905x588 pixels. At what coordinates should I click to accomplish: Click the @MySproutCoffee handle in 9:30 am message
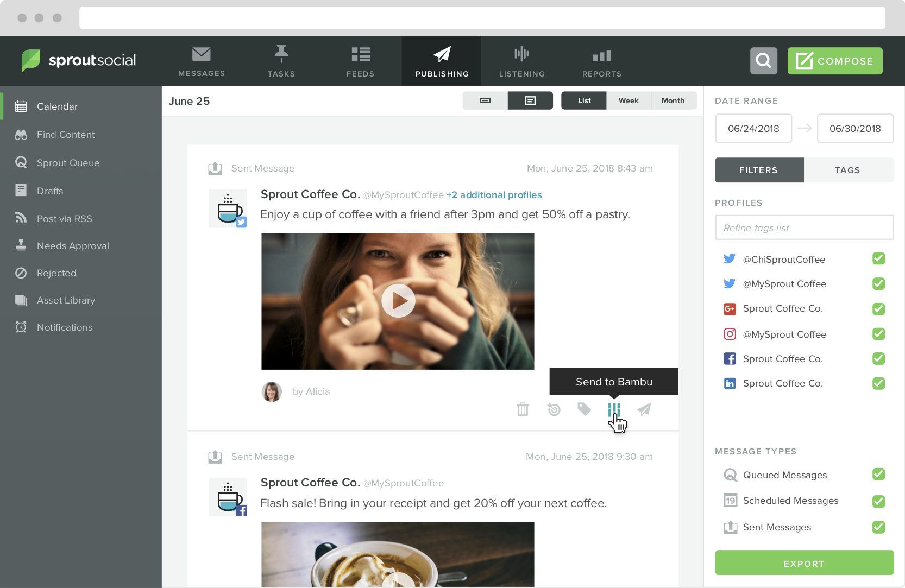tap(404, 483)
